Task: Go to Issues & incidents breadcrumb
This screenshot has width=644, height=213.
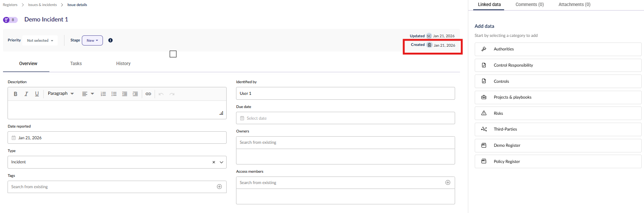Action: pyautogui.click(x=42, y=5)
